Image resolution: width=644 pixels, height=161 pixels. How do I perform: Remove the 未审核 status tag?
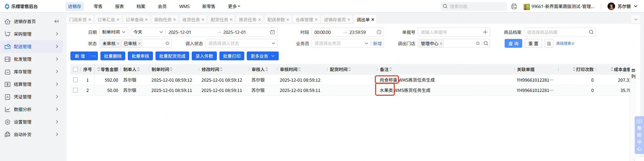118,43
